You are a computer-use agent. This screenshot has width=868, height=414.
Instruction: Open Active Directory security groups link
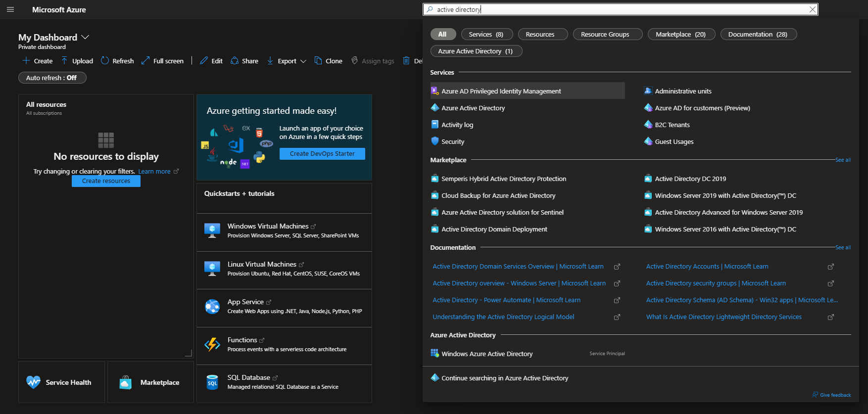pos(716,283)
